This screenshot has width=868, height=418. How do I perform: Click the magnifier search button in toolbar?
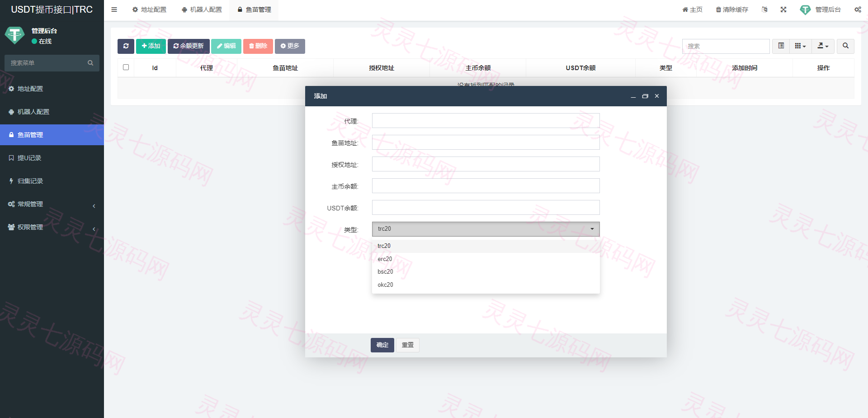pyautogui.click(x=846, y=46)
